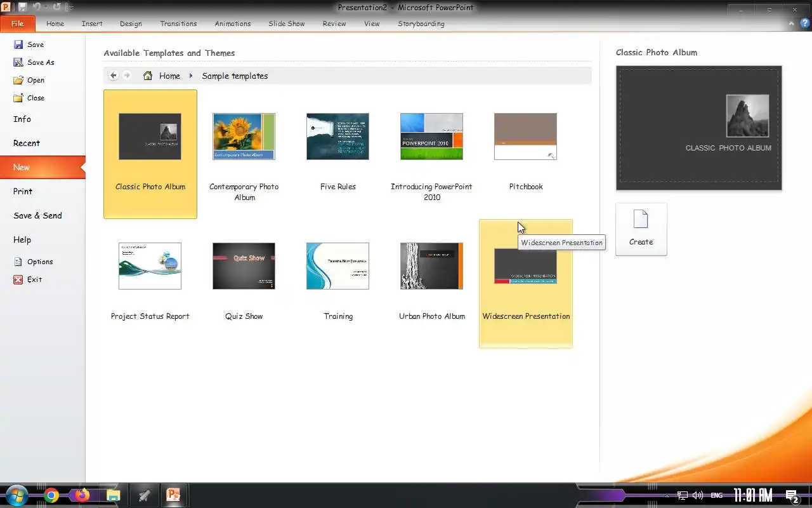Screen dimensions: 812x508
Task: Click the ENG language indicator
Action: click(x=716, y=495)
